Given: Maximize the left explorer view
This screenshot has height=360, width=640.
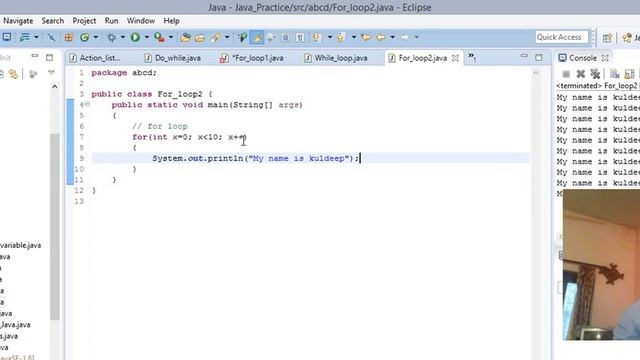Looking at the screenshot, I should pos(49,58).
